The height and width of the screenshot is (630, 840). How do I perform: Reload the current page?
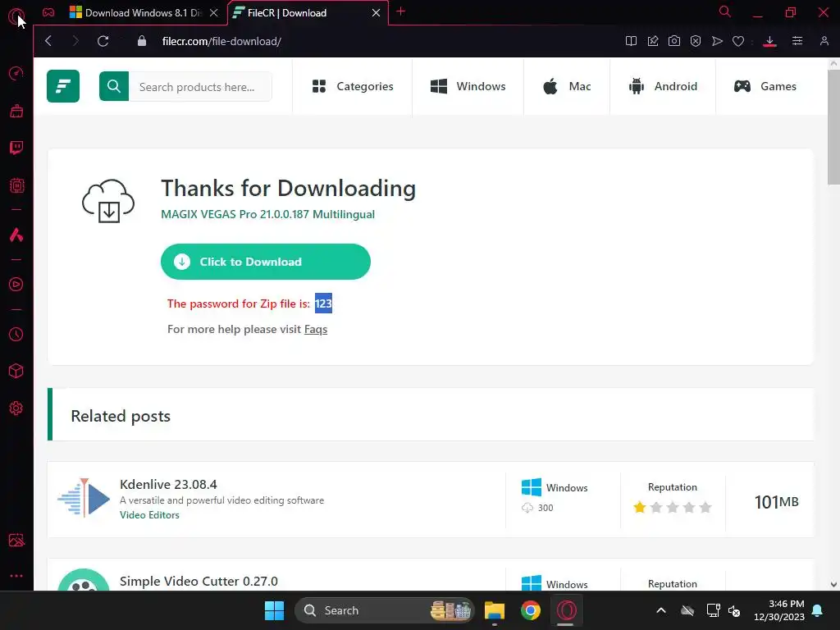coord(103,41)
